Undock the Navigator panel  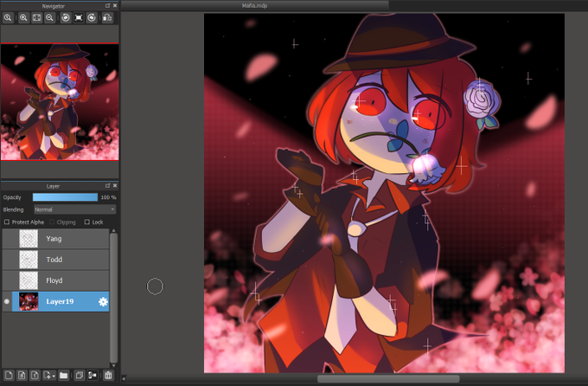(x=108, y=6)
